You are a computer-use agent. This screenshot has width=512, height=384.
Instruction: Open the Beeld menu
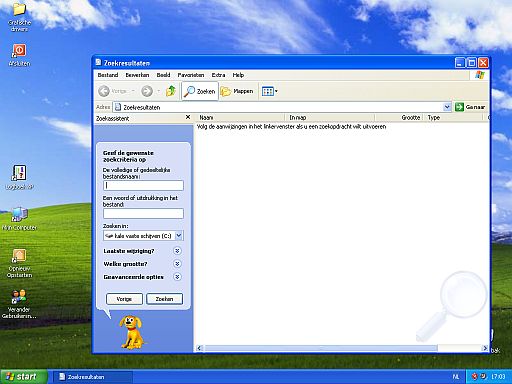point(163,75)
